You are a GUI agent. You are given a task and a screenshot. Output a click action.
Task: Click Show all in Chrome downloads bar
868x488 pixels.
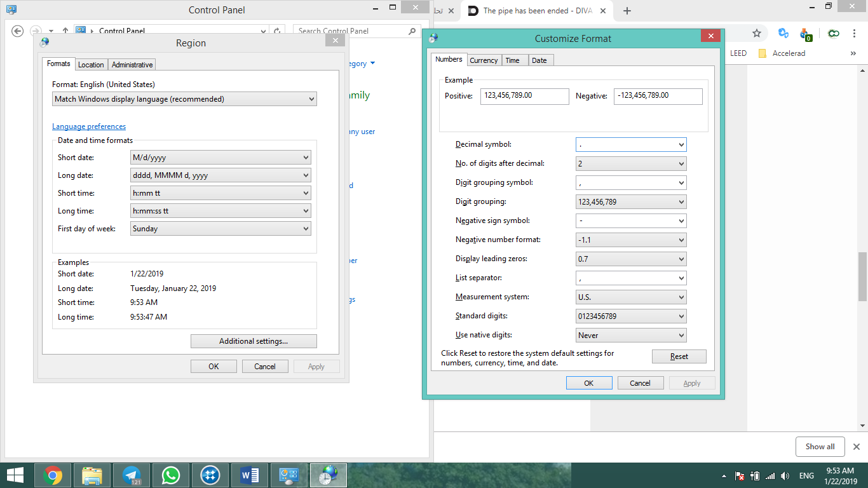click(x=820, y=447)
